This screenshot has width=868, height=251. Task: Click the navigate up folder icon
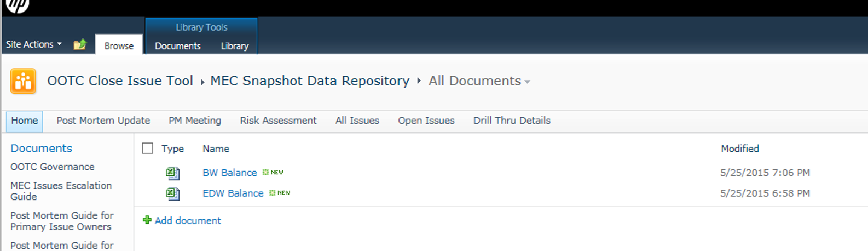pyautogui.click(x=80, y=44)
